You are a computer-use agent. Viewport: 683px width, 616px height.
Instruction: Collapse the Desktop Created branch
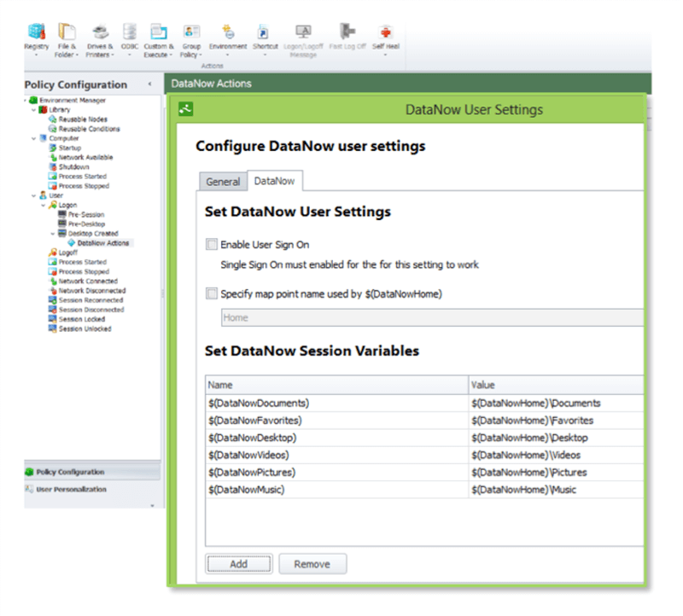tap(53, 234)
